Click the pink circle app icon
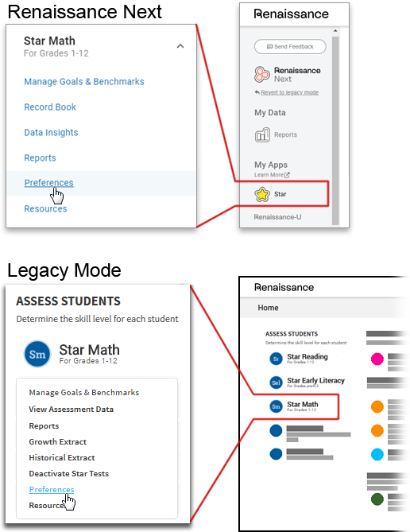 [377, 359]
